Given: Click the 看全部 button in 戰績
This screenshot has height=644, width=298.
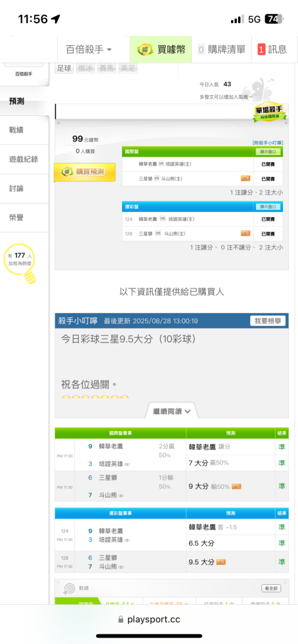Looking at the screenshot, I should [272, 589].
